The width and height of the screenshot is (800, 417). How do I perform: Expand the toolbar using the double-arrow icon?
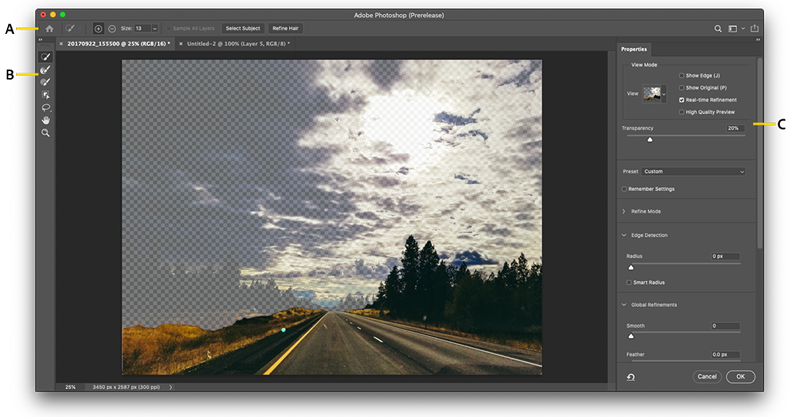pyautogui.click(x=40, y=39)
